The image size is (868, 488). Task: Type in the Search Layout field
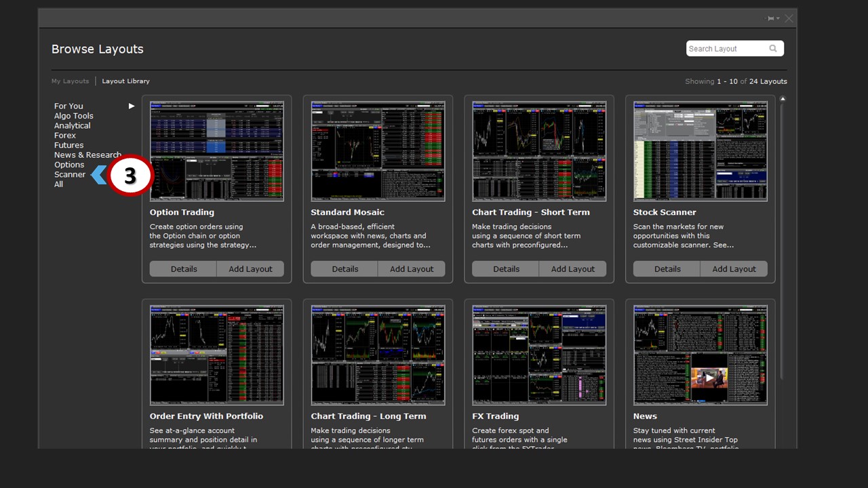click(726, 49)
